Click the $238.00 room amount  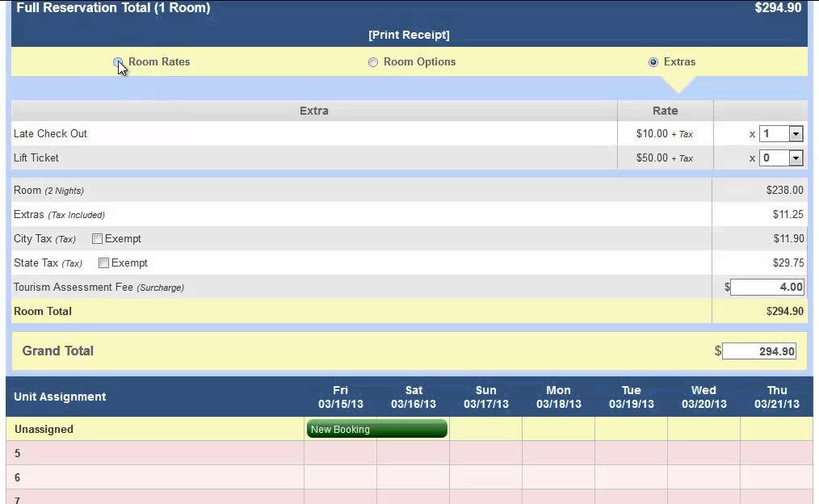784,190
